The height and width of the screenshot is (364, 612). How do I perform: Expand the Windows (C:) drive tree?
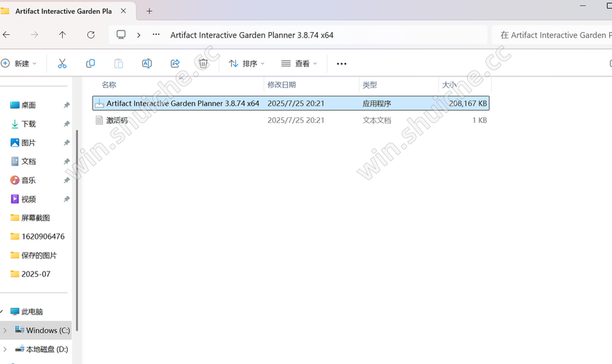click(x=4, y=331)
